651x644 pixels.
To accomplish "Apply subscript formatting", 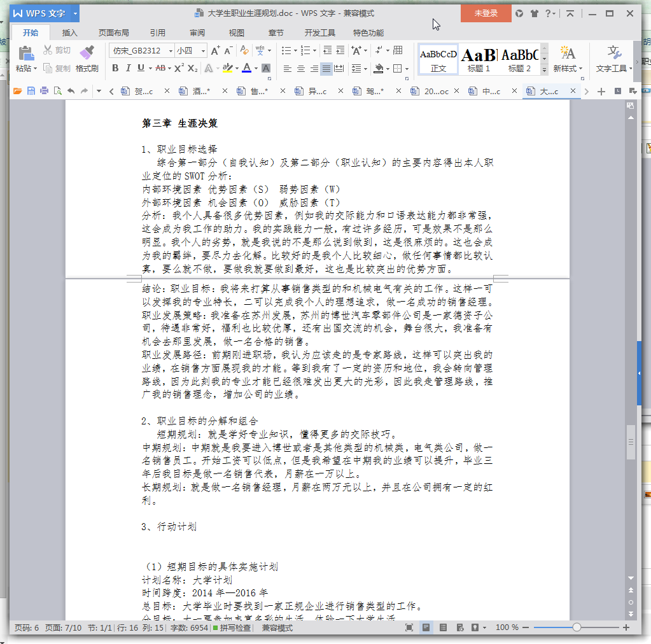I will click(193, 68).
